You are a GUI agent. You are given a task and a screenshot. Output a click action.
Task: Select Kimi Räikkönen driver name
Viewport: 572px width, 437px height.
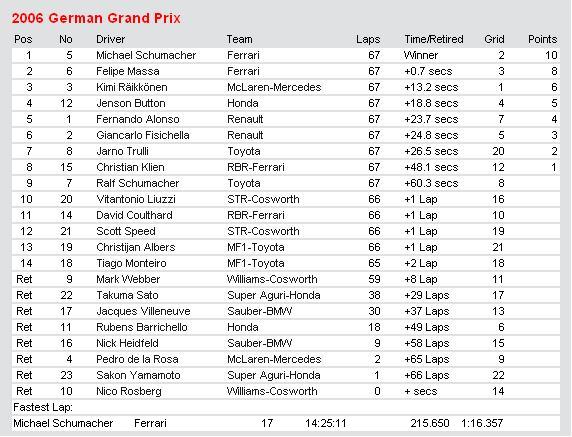pos(132,87)
